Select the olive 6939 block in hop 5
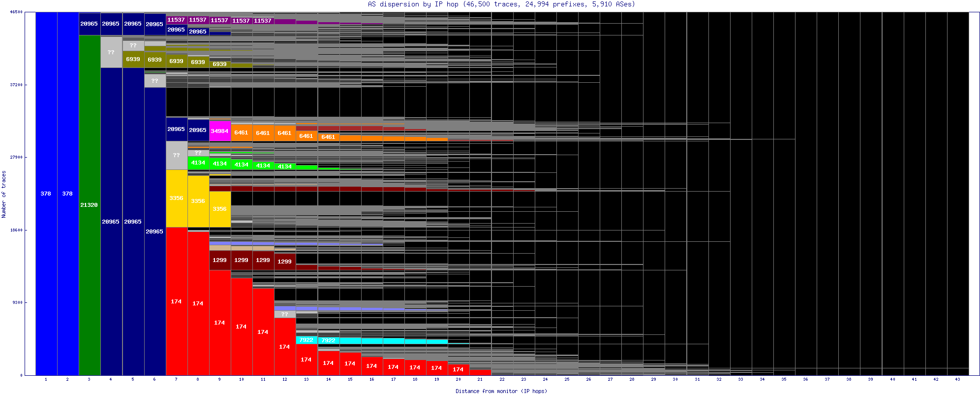The image size is (980, 394). (133, 59)
